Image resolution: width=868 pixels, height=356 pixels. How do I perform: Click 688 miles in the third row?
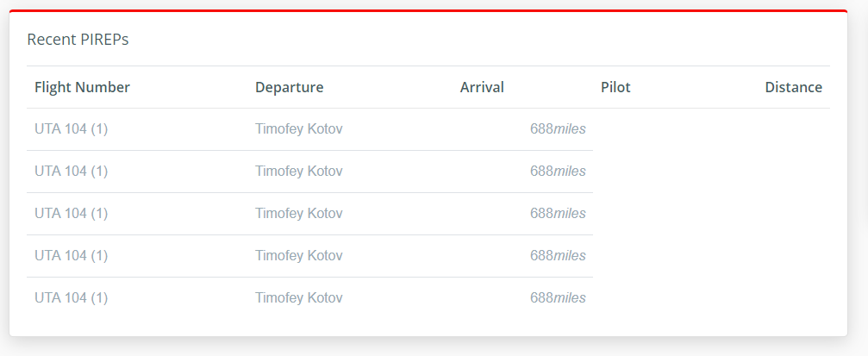click(x=558, y=214)
